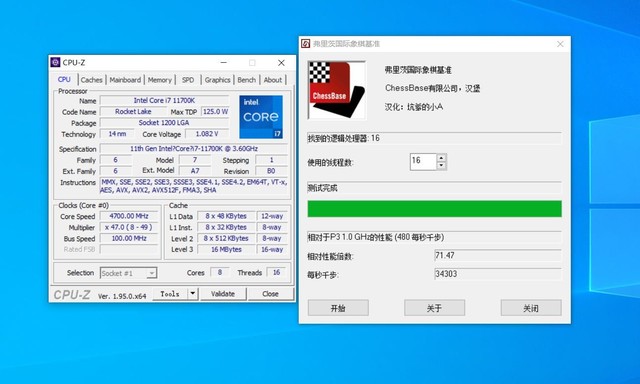Increase thread count with up arrow
Screen dimensions: 640x384
pyautogui.click(x=441, y=158)
